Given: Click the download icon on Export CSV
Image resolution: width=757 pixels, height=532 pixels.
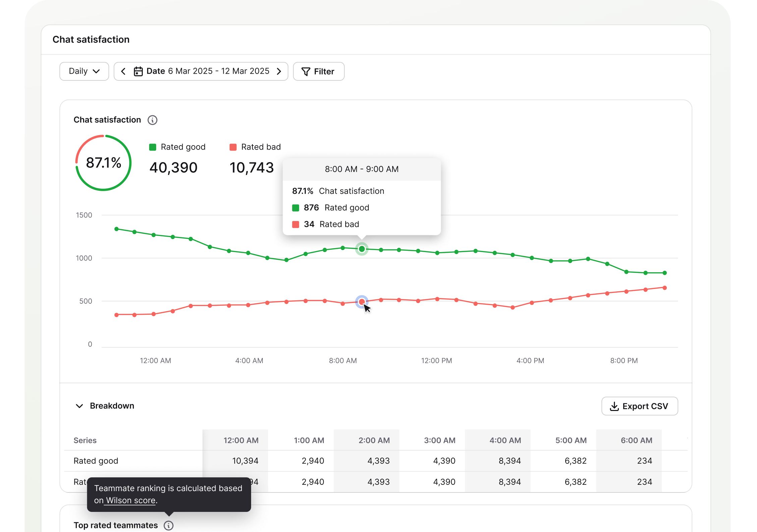Looking at the screenshot, I should click(x=614, y=406).
